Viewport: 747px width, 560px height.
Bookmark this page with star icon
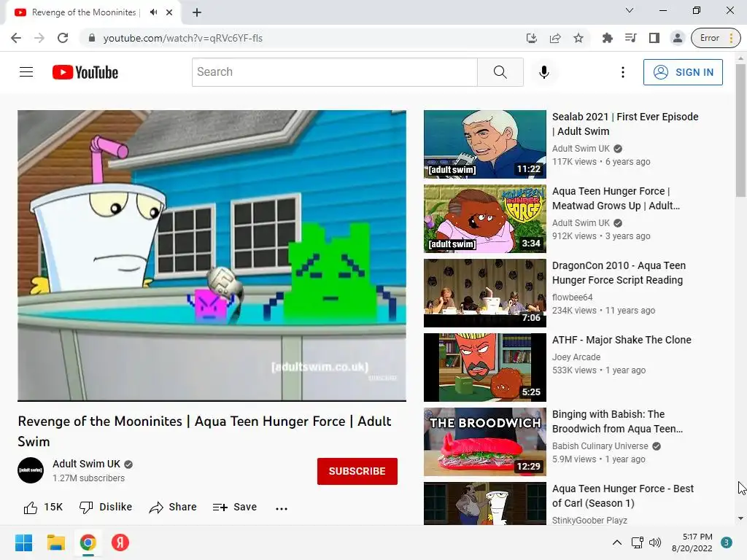[x=578, y=38]
